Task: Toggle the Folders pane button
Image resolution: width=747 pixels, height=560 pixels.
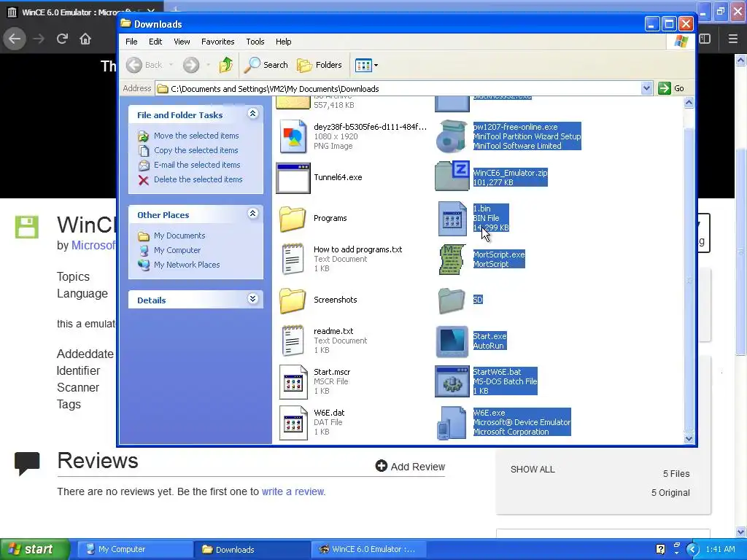Action: pos(320,65)
